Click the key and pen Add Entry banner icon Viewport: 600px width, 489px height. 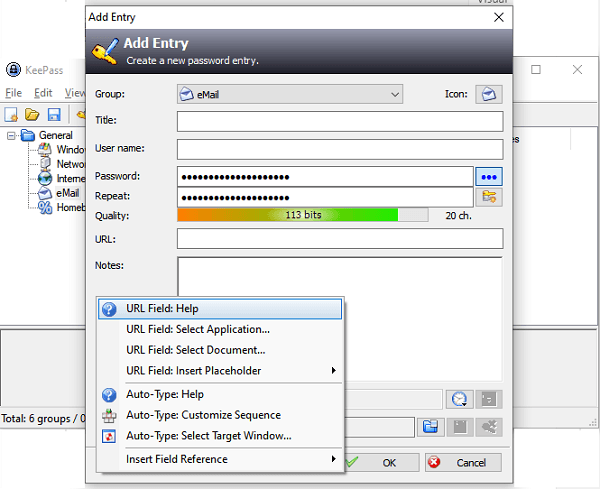pos(105,51)
